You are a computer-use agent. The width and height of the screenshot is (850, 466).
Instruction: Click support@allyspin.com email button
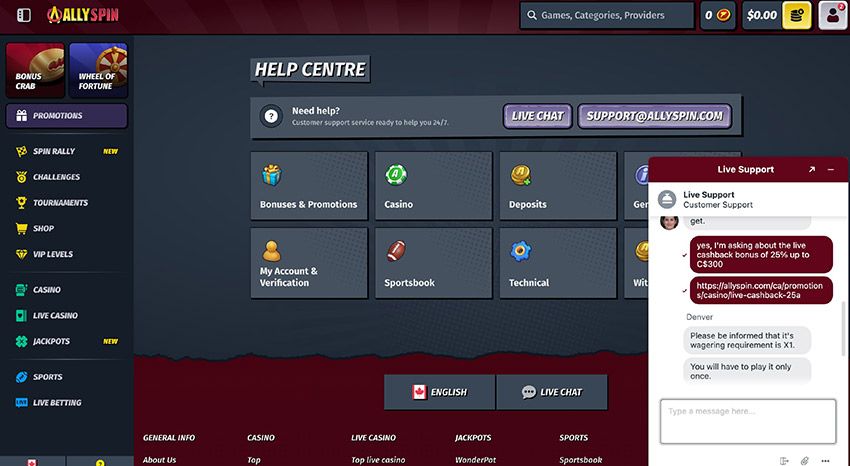(654, 116)
